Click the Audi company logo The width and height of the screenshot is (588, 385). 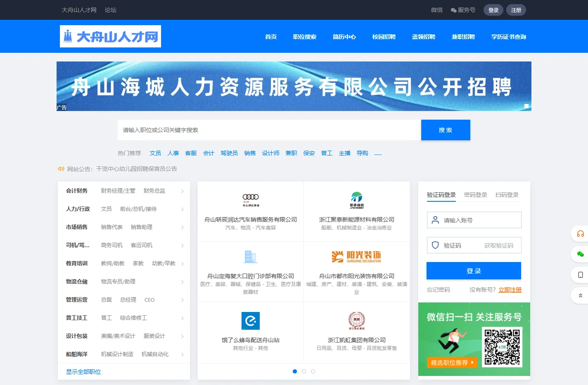pyautogui.click(x=251, y=200)
